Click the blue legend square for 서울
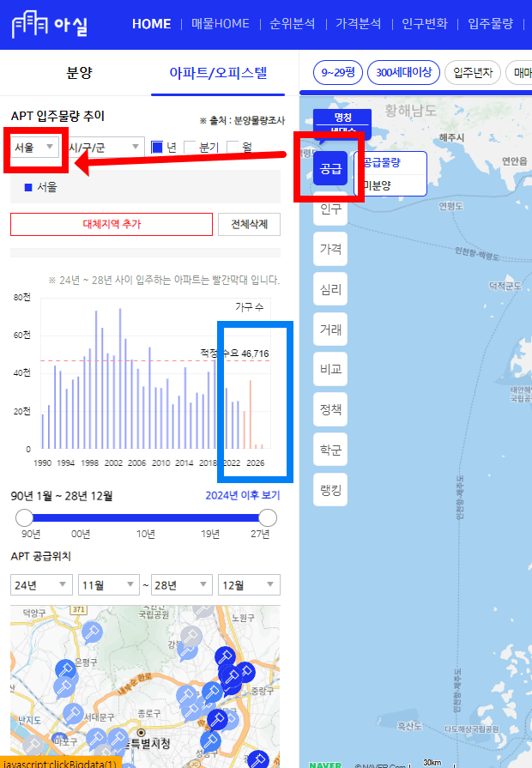The width and height of the screenshot is (532, 768). 28,187
